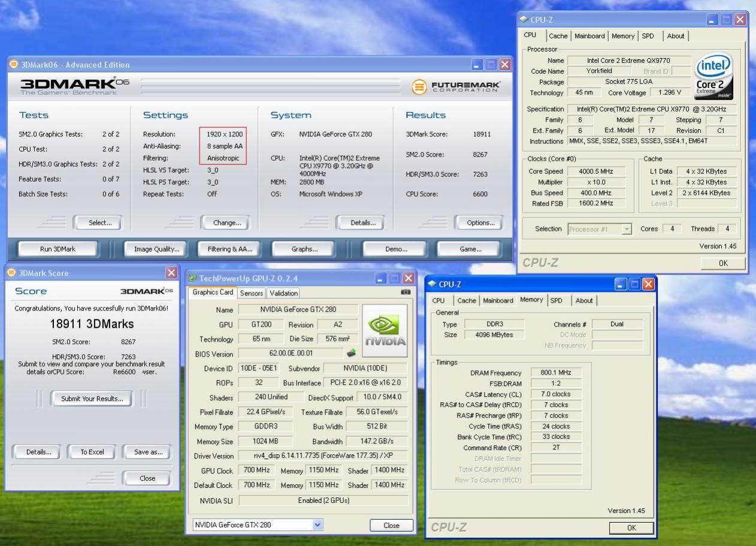
Task: Open Filtering & AA options
Action: pyautogui.click(x=230, y=249)
